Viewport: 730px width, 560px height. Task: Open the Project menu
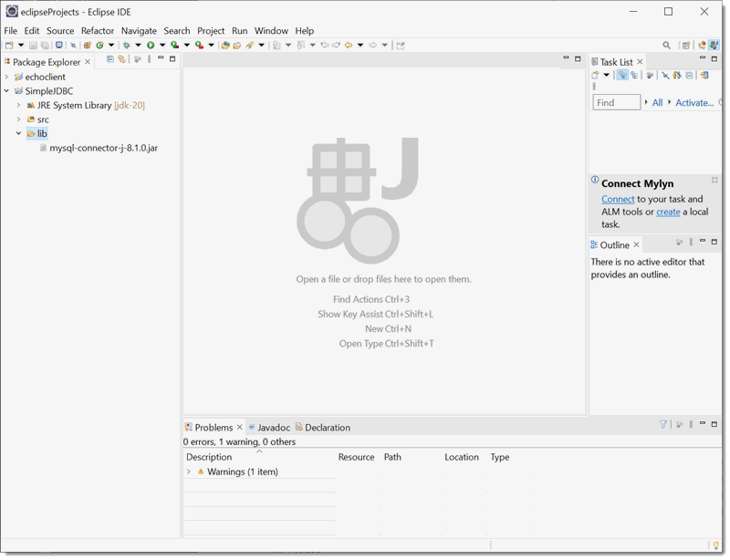click(x=211, y=31)
